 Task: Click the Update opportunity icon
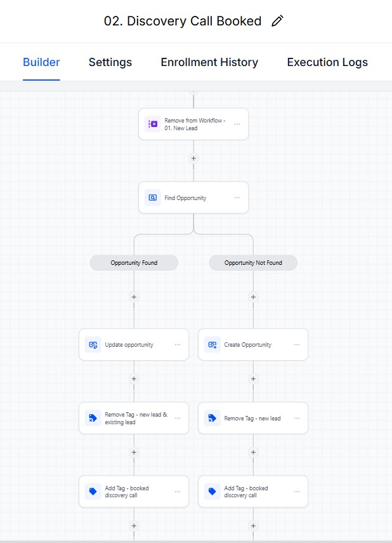(93, 345)
